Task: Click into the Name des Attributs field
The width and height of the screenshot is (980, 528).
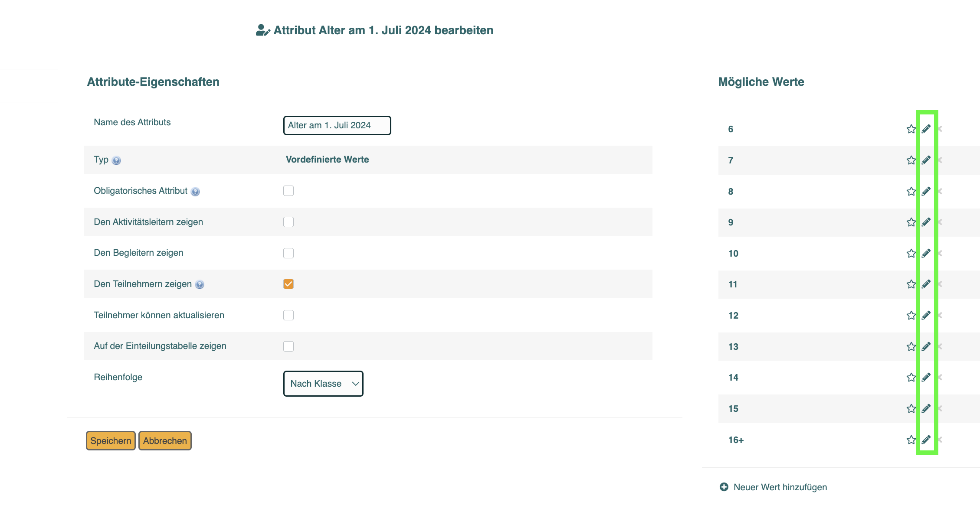Action: tap(337, 125)
